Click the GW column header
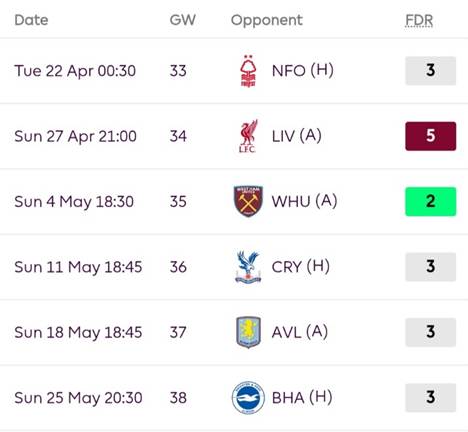468x432 pixels. point(182,20)
